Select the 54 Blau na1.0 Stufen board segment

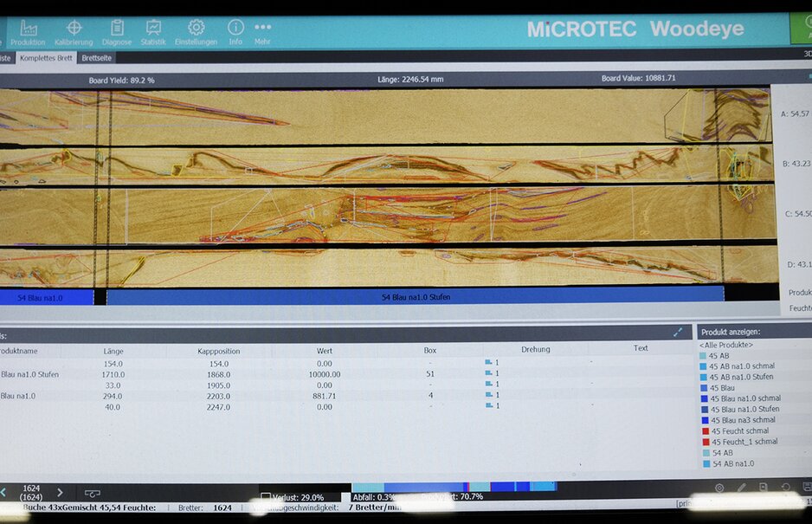click(x=415, y=297)
